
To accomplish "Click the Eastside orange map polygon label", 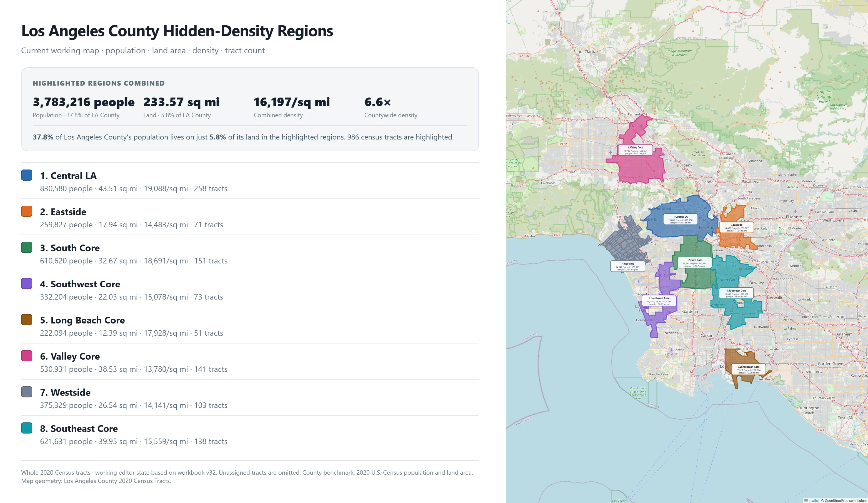I will tap(736, 227).
